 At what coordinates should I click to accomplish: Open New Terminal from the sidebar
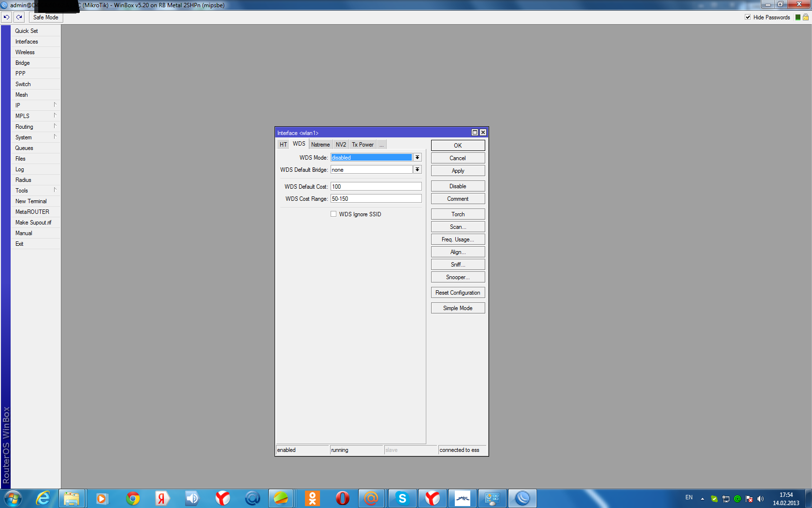click(x=35, y=201)
